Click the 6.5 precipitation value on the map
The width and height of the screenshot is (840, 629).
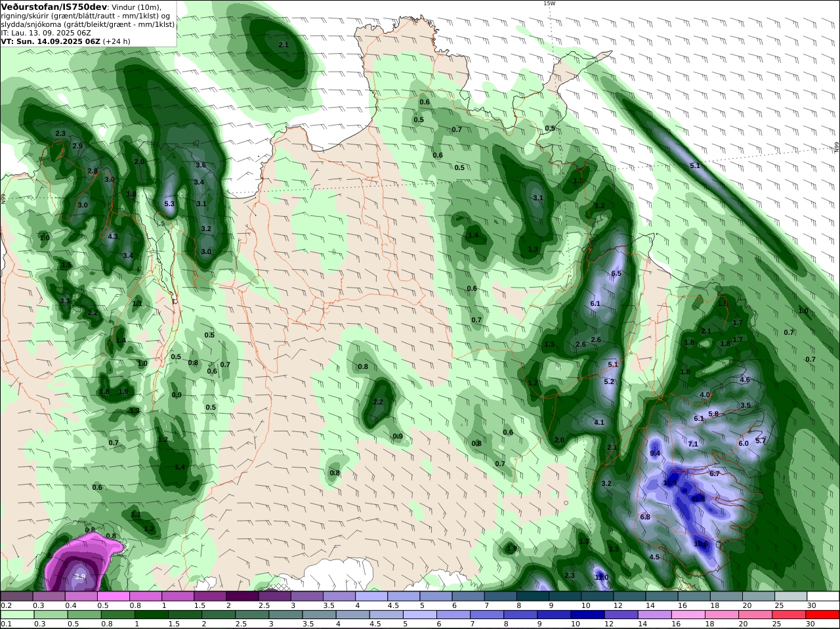pos(616,273)
